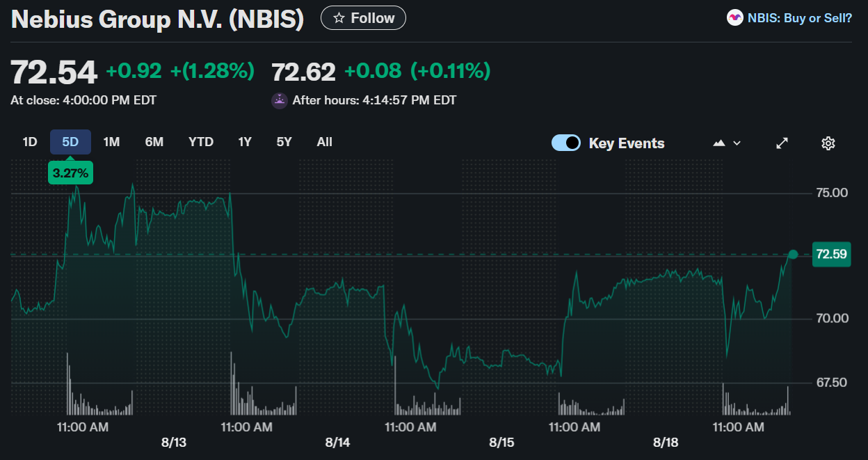Viewport: 868px width, 460px height.
Task: Show the 1Y chart range
Action: tap(245, 142)
